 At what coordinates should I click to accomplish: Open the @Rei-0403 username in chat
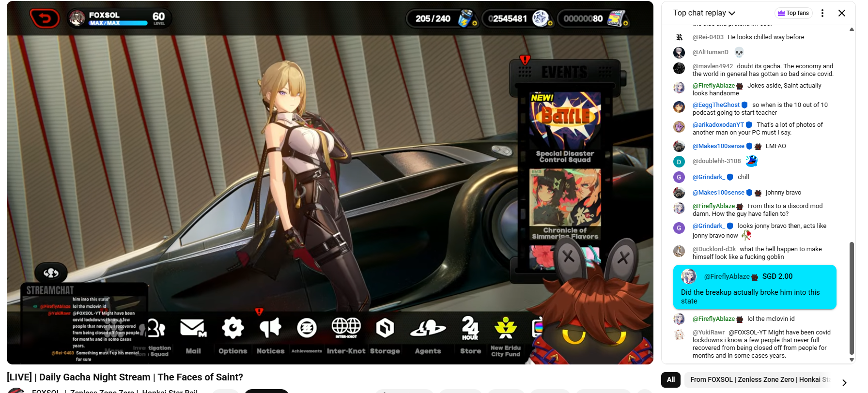[x=708, y=37]
